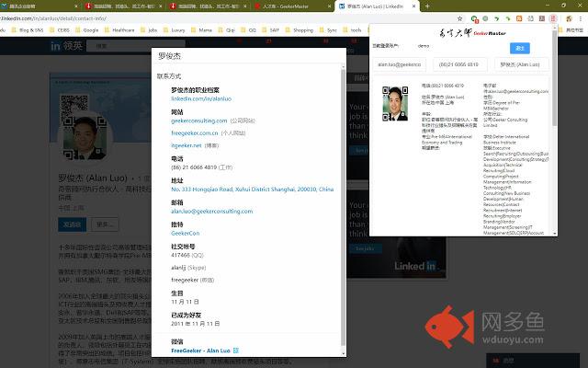
Task: Click the blue 发消息 message button on LinkedIn profile
Action: coord(72,224)
